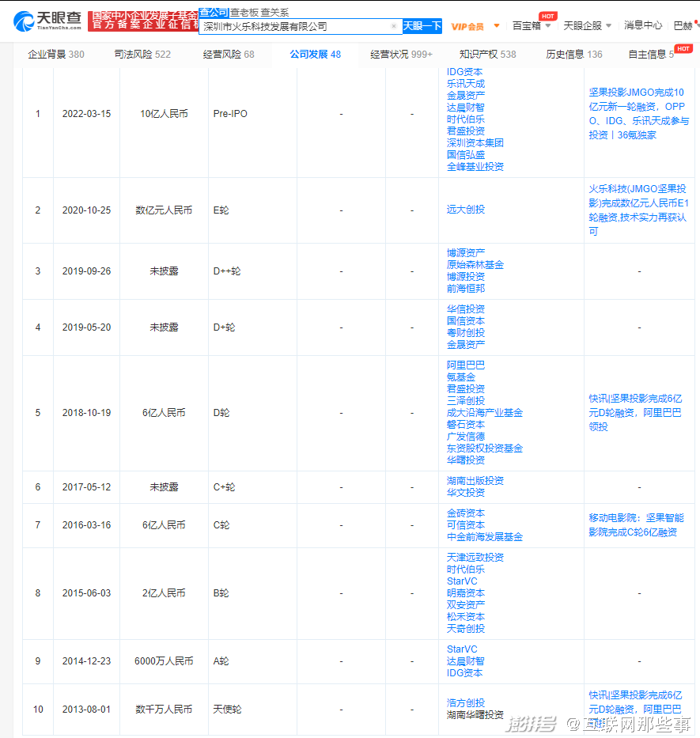Open investor link 湖南出版投资
The height and width of the screenshot is (738, 700).
tap(475, 481)
